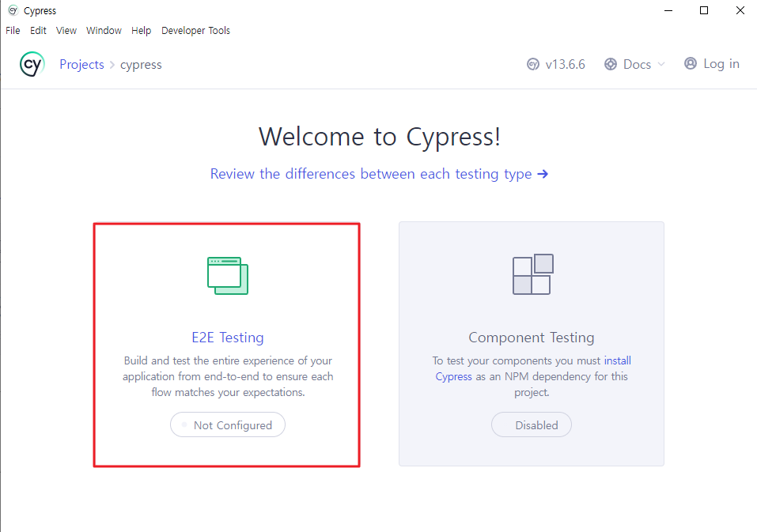The height and width of the screenshot is (532, 757).
Task: Expand the cypress breadcrumb entry
Action: tap(141, 64)
